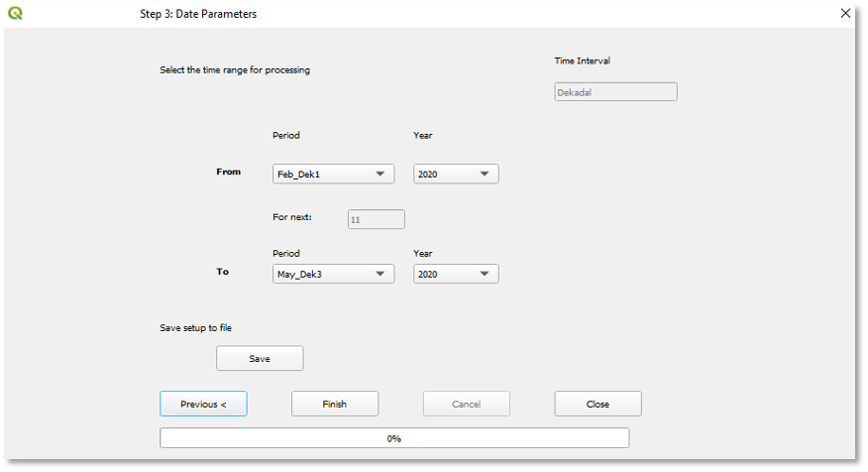Viewport: 868px width, 472px height.
Task: Click the Save setup to file label
Action: (196, 327)
